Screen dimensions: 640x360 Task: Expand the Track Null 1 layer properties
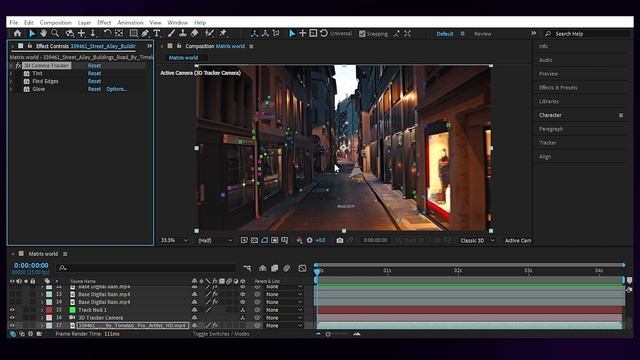tap(42, 310)
